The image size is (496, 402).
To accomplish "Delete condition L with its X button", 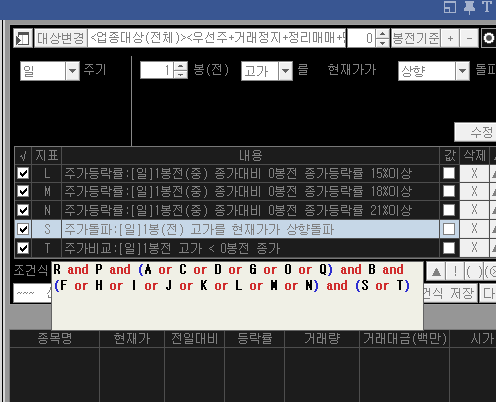I will pyautogui.click(x=474, y=173).
